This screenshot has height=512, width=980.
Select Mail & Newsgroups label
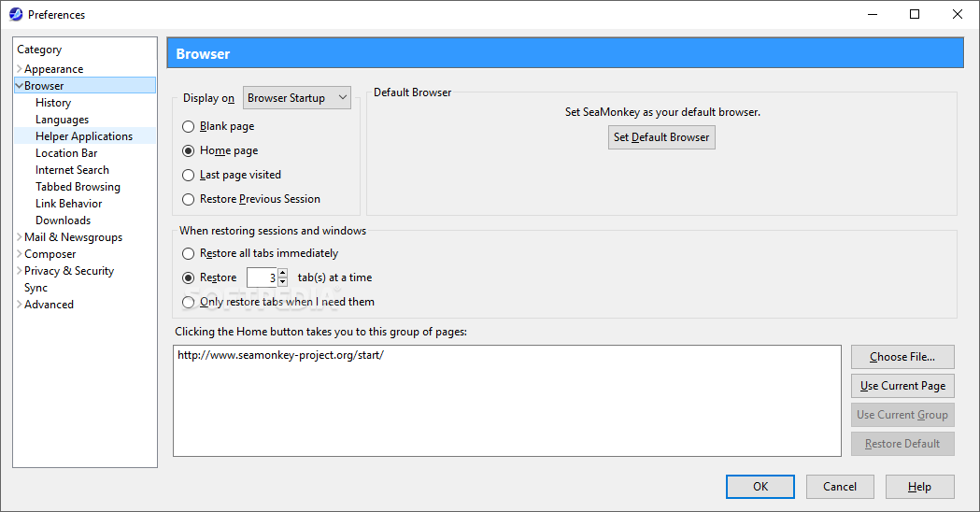[x=73, y=237]
